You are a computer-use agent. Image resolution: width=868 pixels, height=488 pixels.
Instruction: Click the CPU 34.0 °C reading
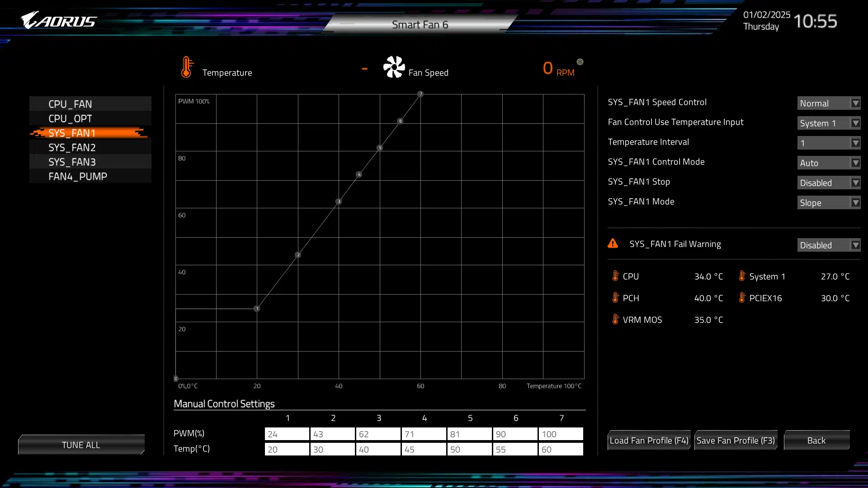(708, 276)
